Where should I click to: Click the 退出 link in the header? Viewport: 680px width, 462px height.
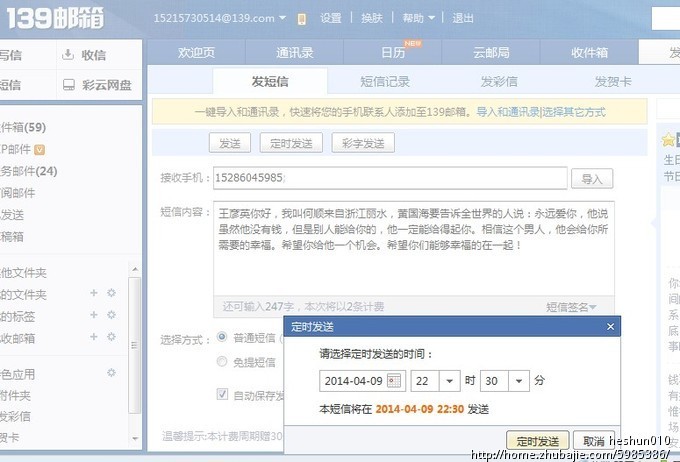pyautogui.click(x=463, y=18)
